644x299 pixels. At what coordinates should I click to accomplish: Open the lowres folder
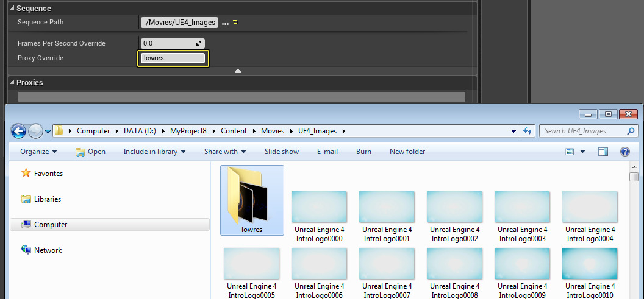251,200
